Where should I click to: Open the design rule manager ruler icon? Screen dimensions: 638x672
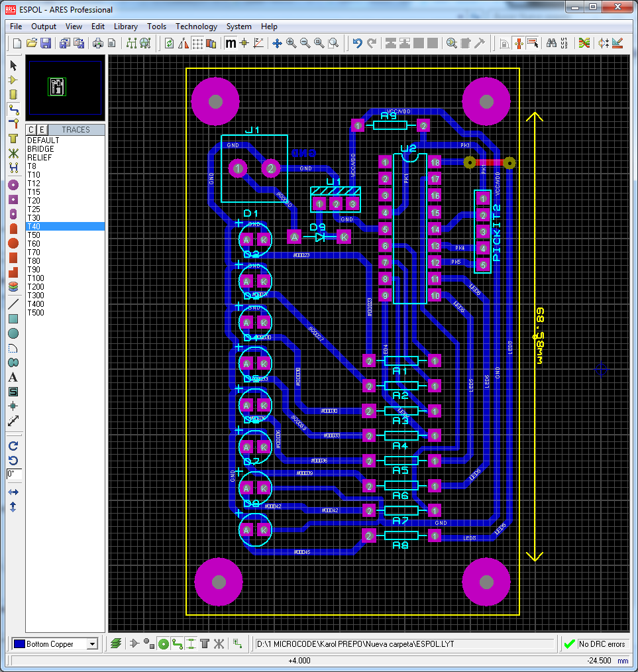[617, 43]
